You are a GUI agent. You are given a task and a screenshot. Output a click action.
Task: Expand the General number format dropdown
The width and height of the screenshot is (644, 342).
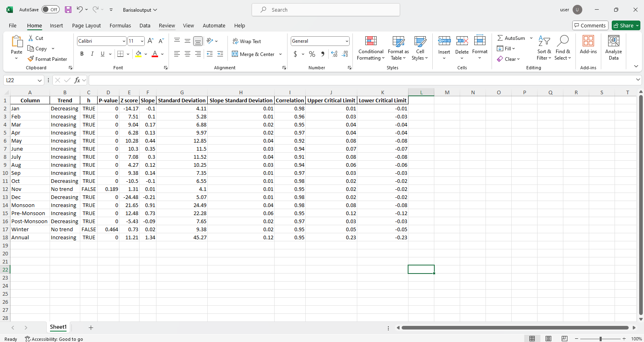[346, 41]
